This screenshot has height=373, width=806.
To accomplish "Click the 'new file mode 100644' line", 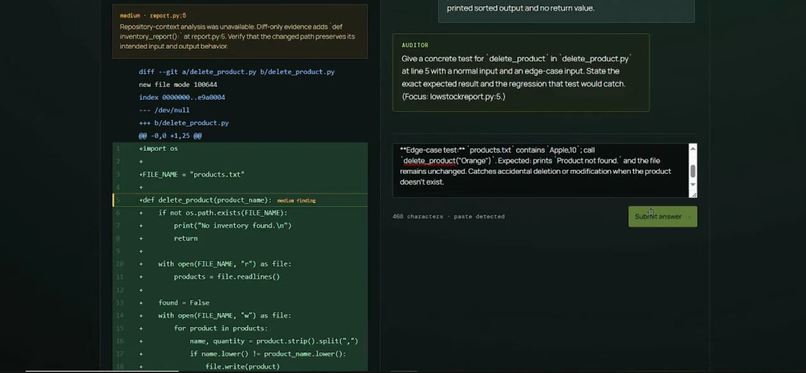I will [178, 85].
